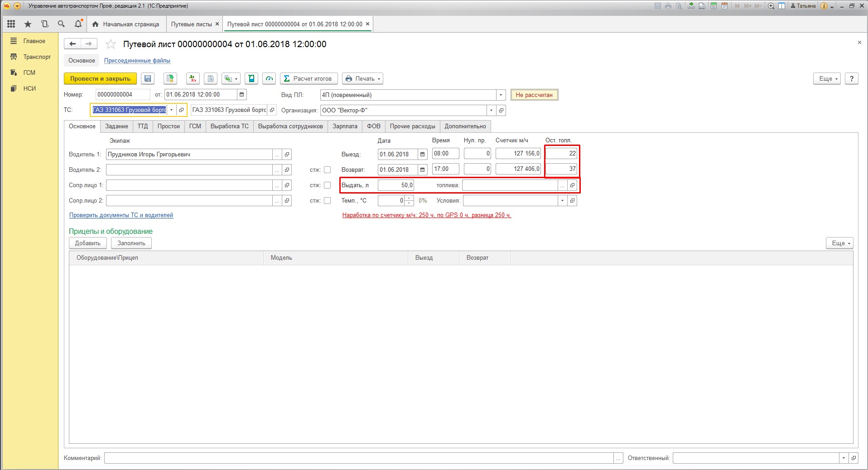This screenshot has width=868, height=470.
Task: Click the save document floppy disk icon
Action: click(x=148, y=79)
